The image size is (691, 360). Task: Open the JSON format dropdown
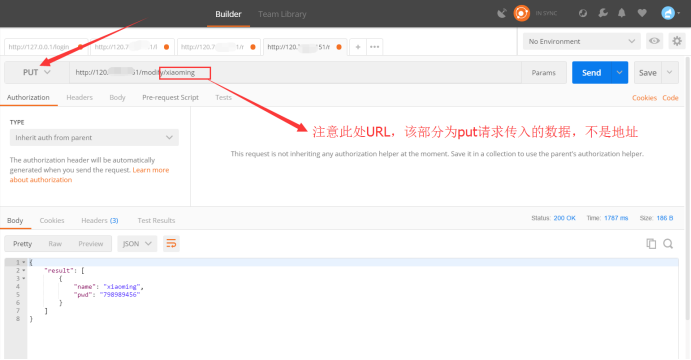click(137, 244)
